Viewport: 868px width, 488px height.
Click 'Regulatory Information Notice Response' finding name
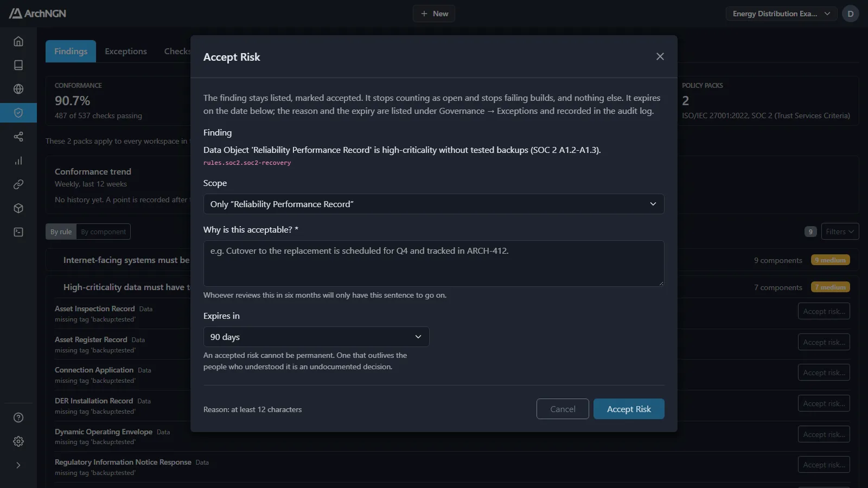(x=123, y=462)
